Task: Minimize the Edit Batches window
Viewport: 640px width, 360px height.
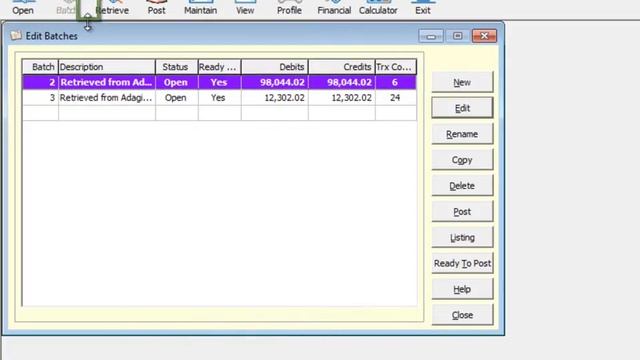Action: coord(431,36)
